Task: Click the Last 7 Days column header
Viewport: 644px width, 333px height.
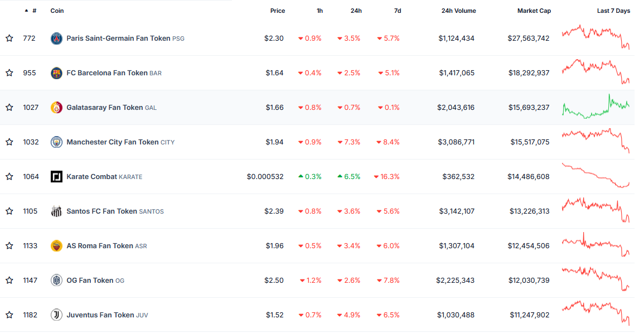Action: click(x=613, y=11)
